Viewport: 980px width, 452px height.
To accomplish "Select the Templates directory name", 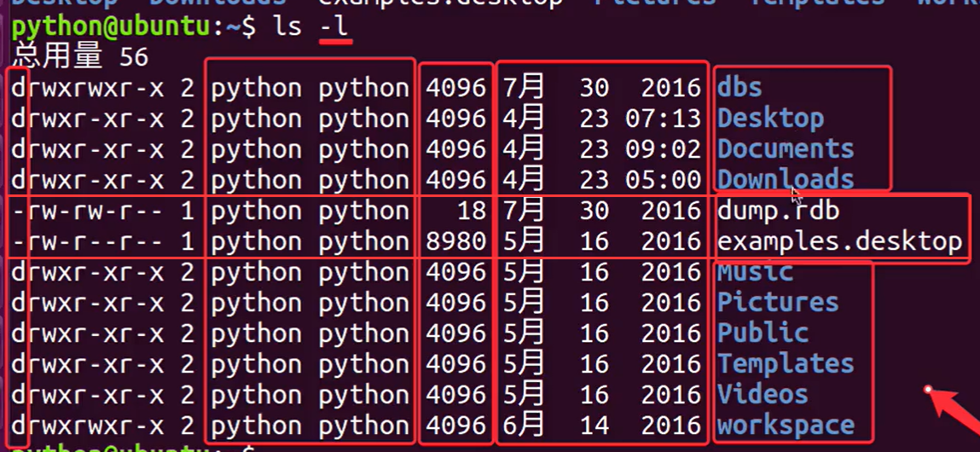I will coord(786,364).
